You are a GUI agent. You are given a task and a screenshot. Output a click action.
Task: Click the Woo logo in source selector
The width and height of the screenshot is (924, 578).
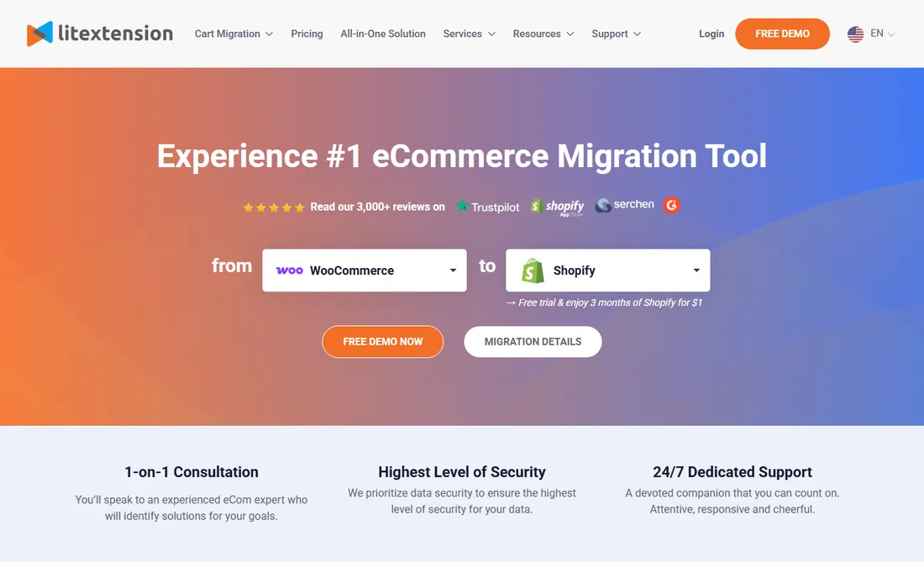click(289, 271)
